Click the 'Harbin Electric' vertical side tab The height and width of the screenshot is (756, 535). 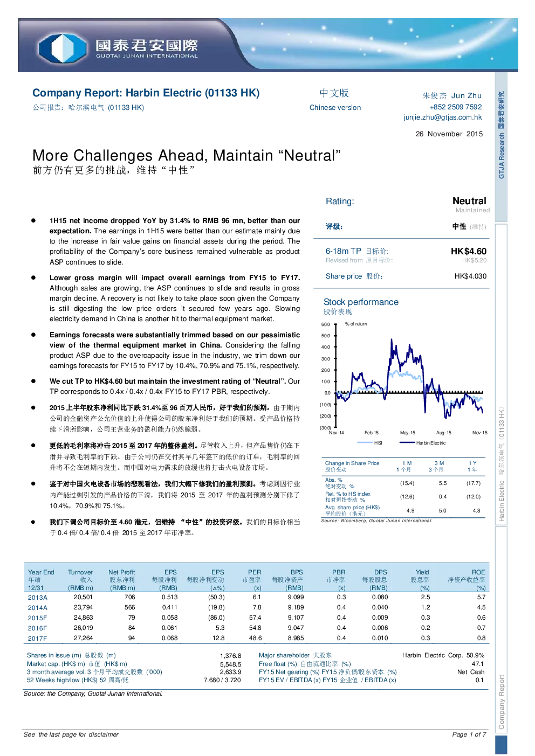(x=501, y=374)
